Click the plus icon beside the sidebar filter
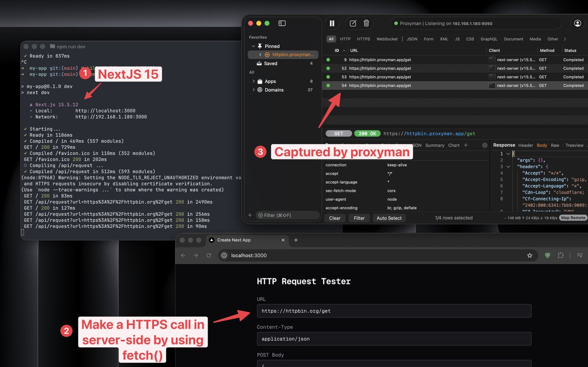Viewport: 588px width, 367px height. click(x=250, y=215)
